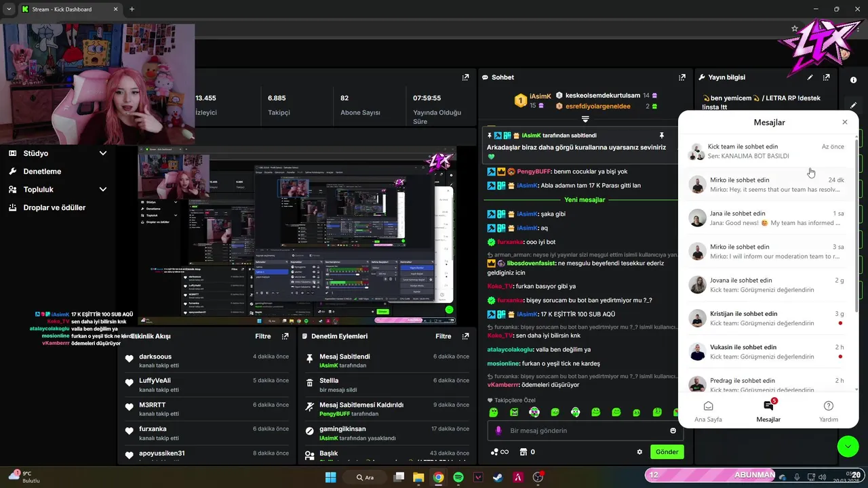The image size is (868, 488).
Task: Open the shop icon below chat
Action: 523,452
